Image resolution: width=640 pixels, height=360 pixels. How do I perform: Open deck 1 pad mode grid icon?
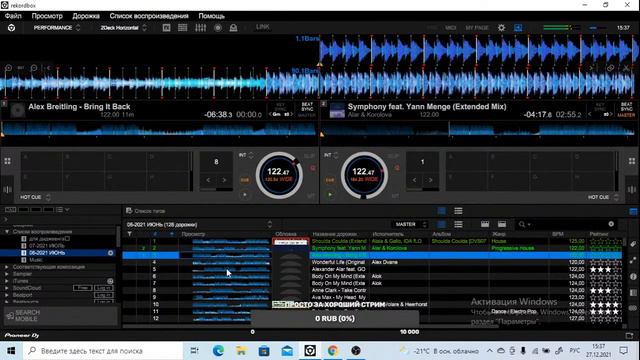[8, 161]
